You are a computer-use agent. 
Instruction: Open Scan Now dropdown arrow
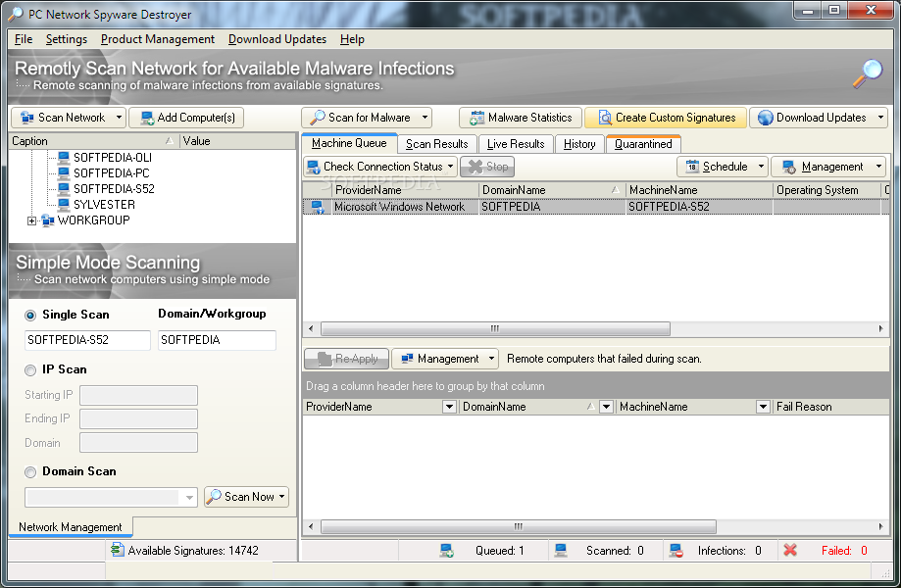pos(282,497)
